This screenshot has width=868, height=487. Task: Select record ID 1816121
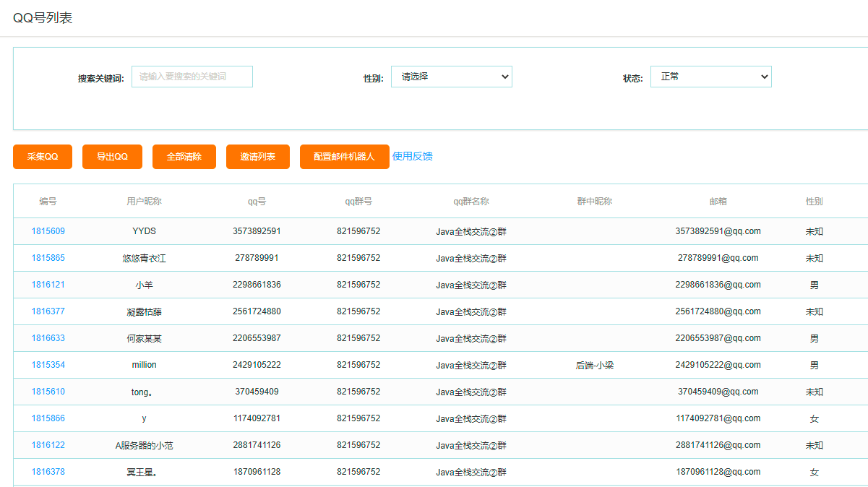tap(48, 285)
